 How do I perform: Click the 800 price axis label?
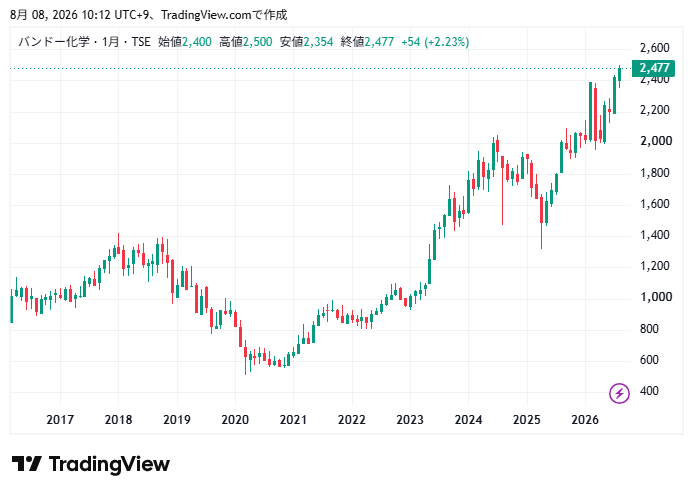[649, 329]
